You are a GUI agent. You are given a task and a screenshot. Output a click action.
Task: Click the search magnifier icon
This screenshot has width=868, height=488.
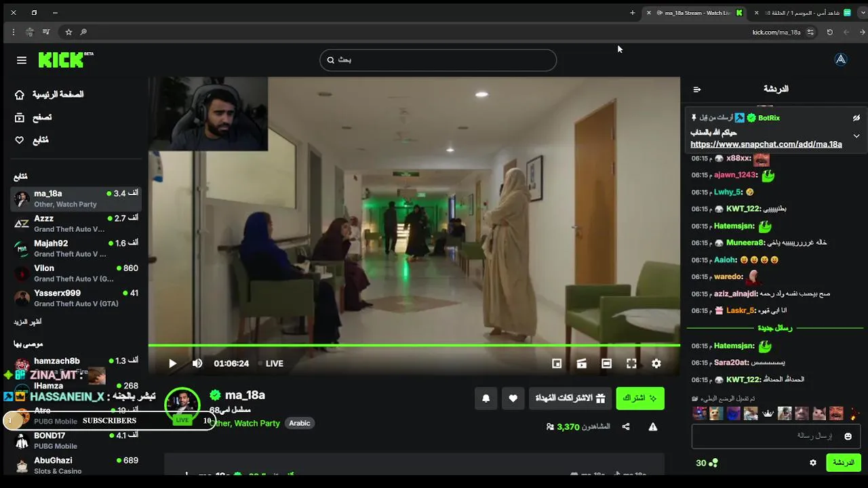click(x=331, y=60)
